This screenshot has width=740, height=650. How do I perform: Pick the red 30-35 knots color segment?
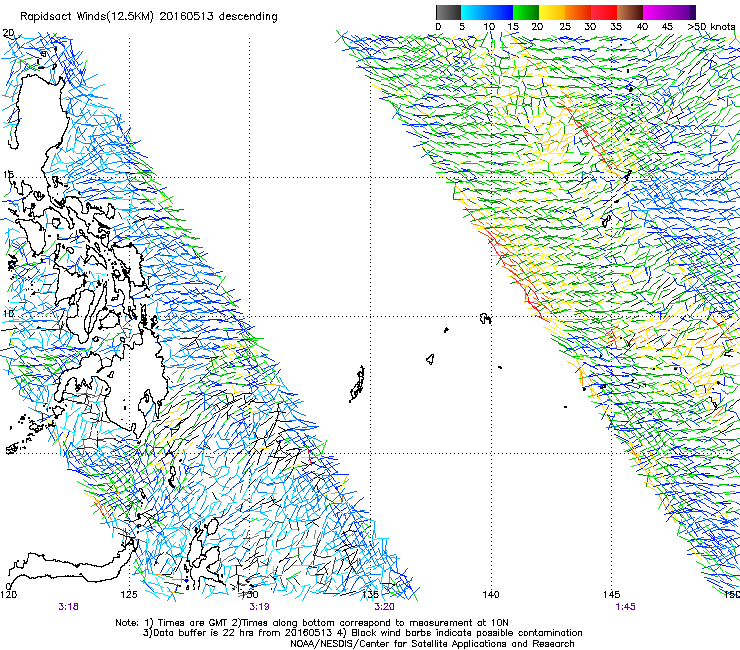coord(604,12)
